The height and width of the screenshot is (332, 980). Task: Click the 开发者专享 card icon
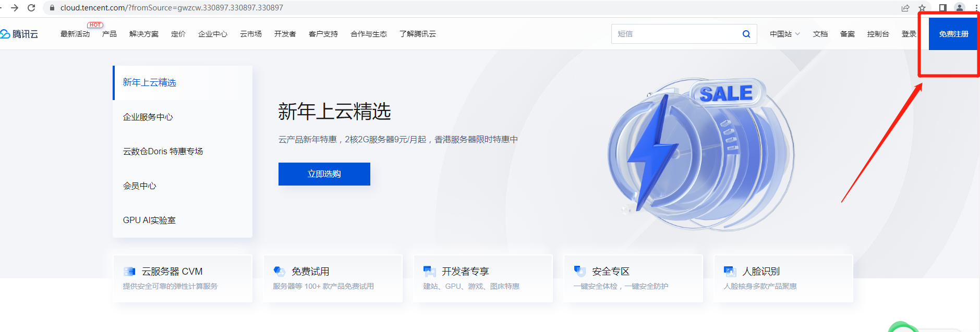pyautogui.click(x=430, y=271)
